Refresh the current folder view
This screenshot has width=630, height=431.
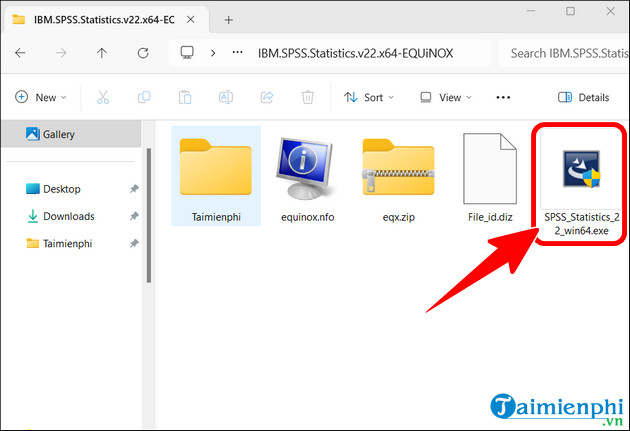click(143, 53)
